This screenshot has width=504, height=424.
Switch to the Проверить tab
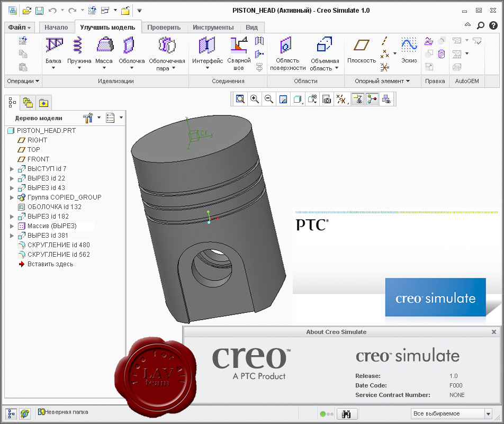(x=164, y=28)
